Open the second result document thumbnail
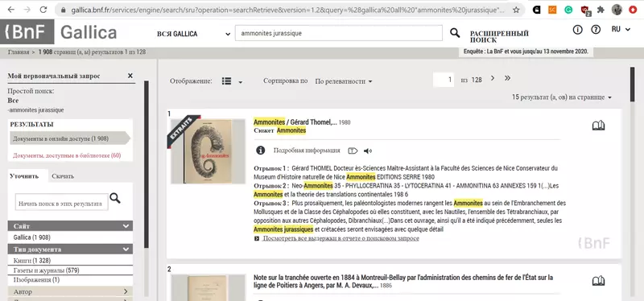644x301 pixels. 208,287
